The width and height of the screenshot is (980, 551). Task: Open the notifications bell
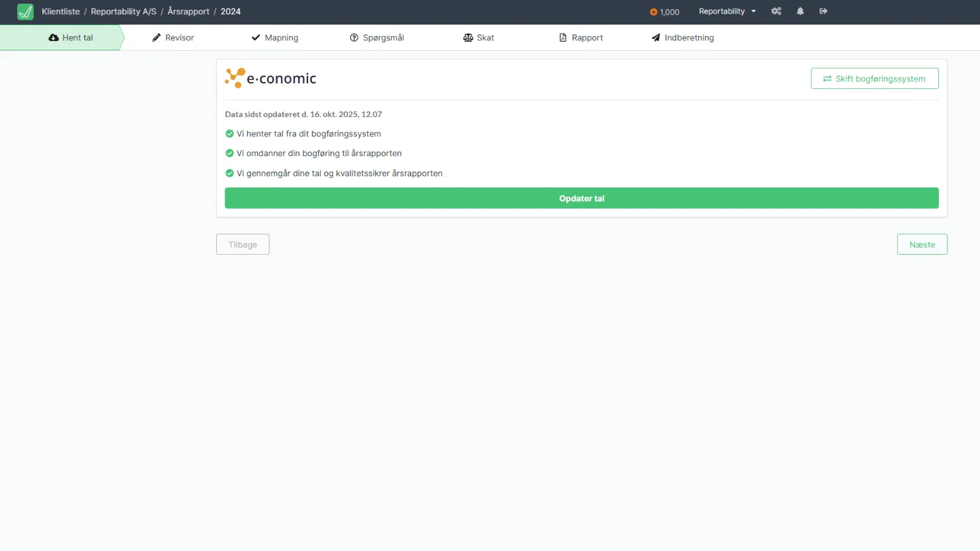(x=800, y=11)
